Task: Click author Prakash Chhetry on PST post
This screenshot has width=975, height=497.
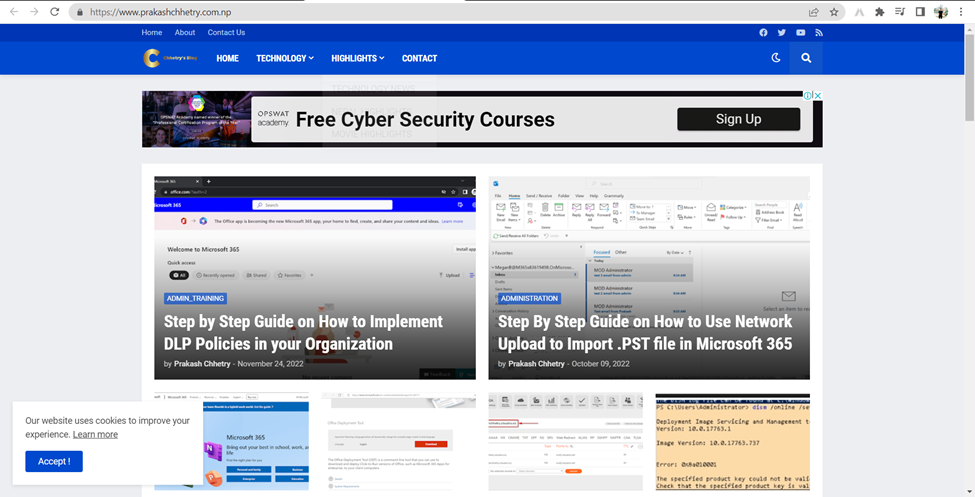Action: pos(537,363)
